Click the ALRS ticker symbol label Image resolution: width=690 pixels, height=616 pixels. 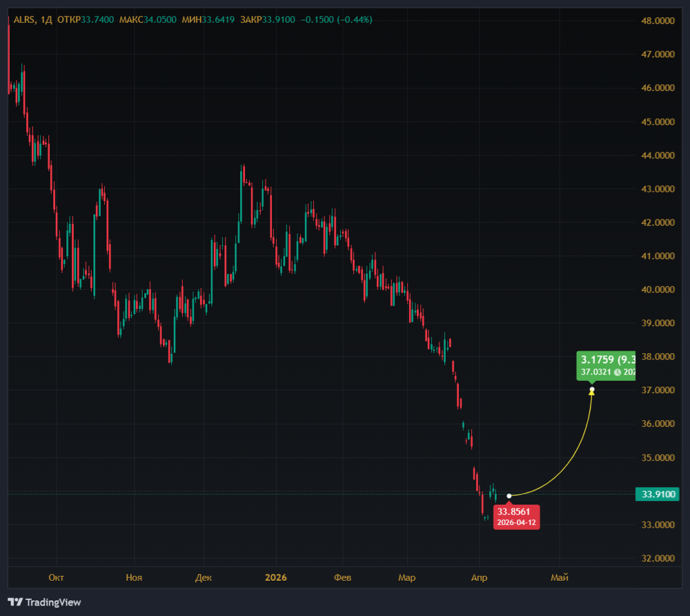tap(23, 20)
